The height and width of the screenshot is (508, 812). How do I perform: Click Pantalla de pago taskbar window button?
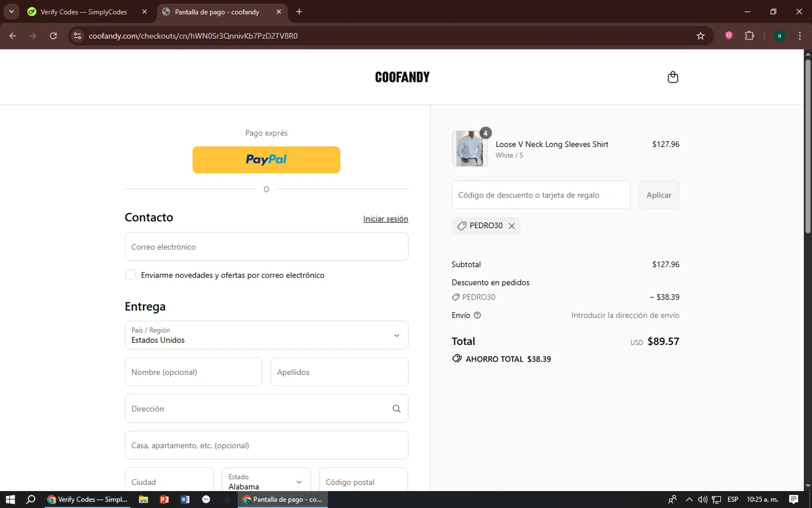[283, 499]
